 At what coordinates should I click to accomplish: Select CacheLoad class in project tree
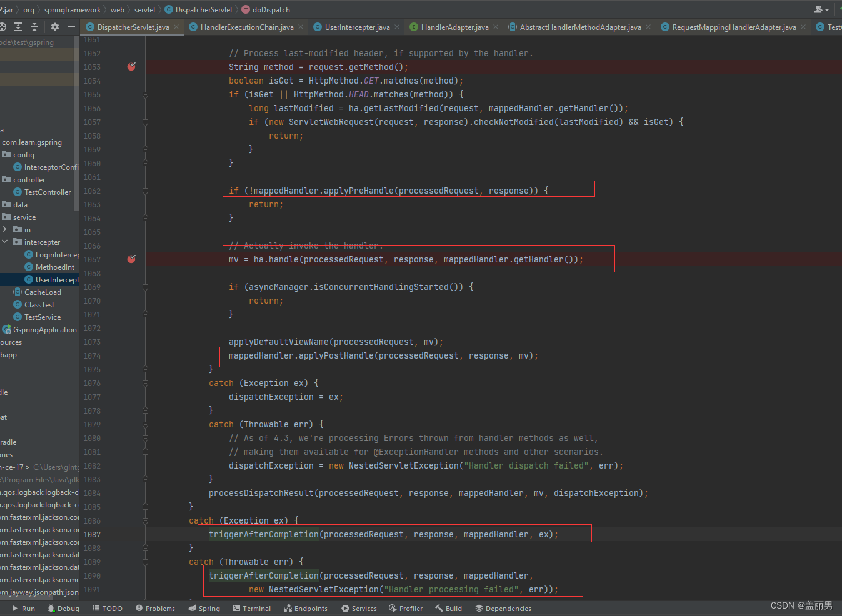tap(38, 292)
